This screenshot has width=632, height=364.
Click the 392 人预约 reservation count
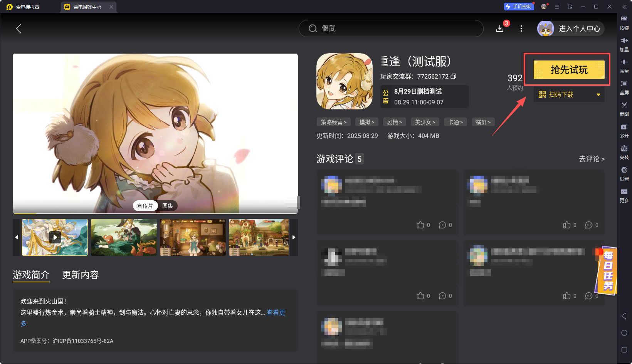pyautogui.click(x=515, y=82)
